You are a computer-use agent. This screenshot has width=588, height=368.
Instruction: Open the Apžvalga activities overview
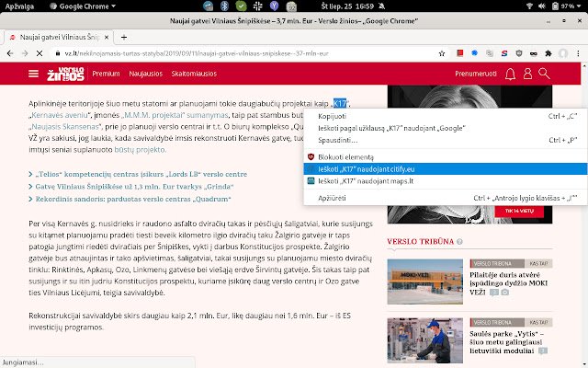click(19, 6)
